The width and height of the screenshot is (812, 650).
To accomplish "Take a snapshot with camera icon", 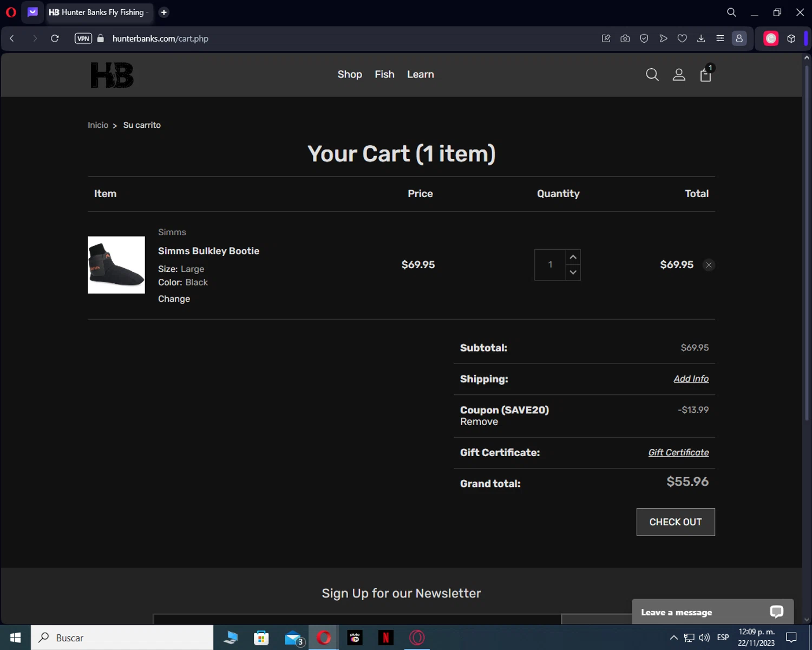I will tap(625, 38).
